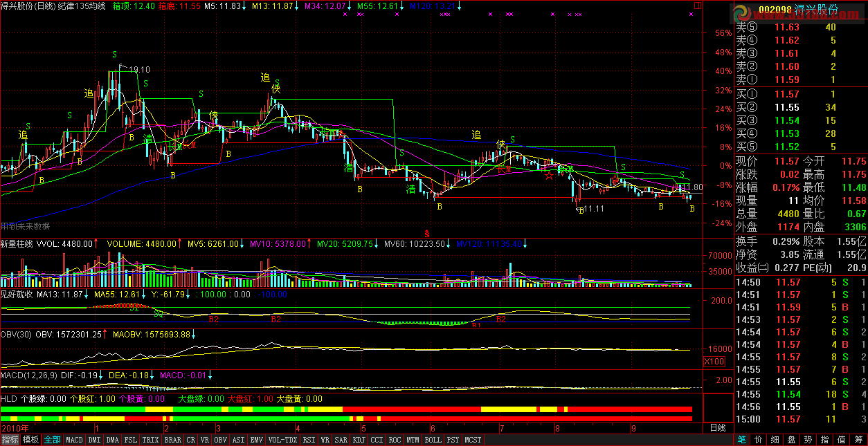Click the red star marker on the chart

click(x=549, y=176)
